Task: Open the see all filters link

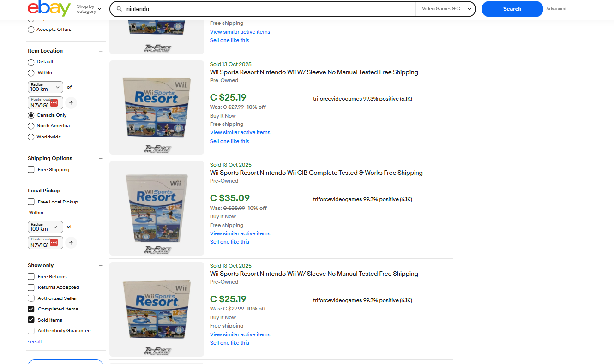Action: point(34,341)
